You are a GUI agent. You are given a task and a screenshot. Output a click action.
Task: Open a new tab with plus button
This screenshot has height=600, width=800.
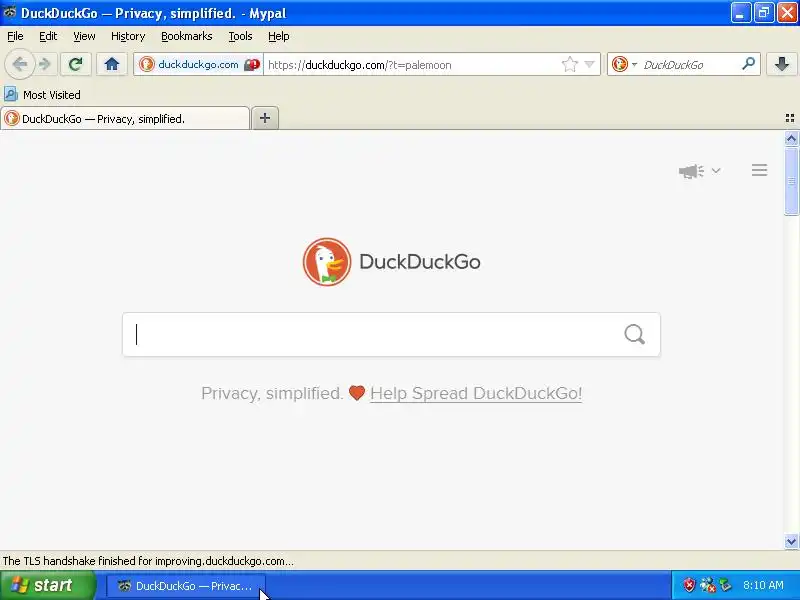tap(265, 118)
